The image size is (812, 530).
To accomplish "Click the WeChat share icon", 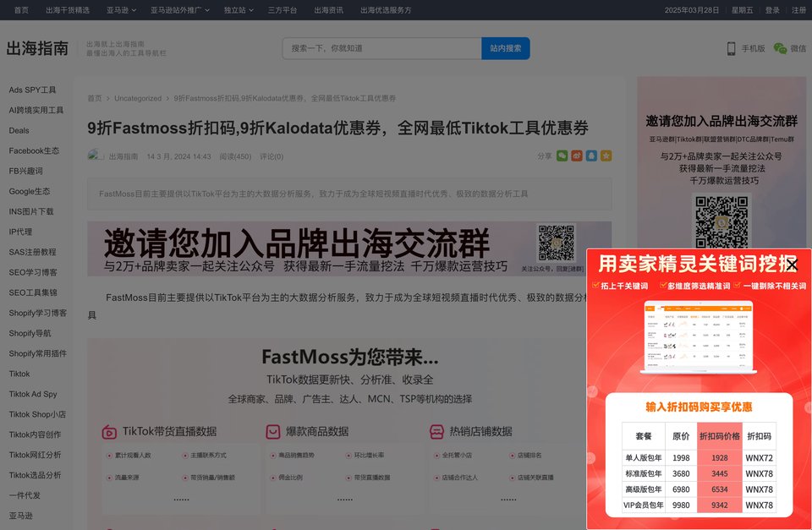I will pyautogui.click(x=562, y=156).
